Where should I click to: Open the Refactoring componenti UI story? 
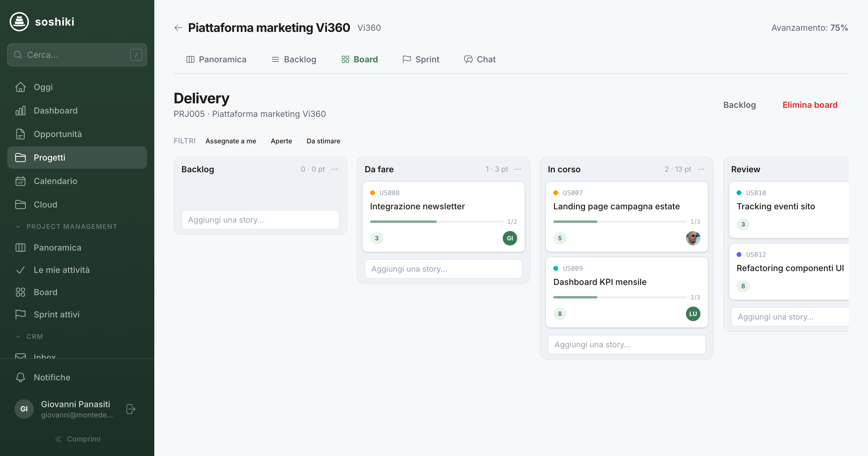[790, 268]
